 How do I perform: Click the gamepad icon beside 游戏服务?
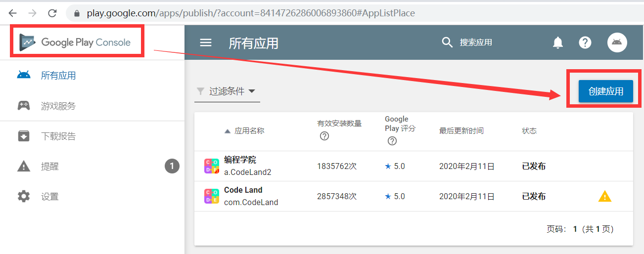(24, 105)
